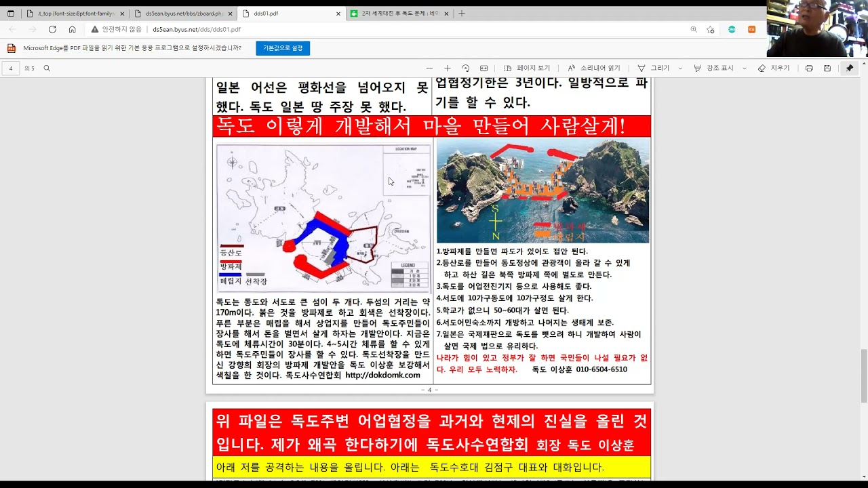868x488 pixels.
Task: Zoom in the PDF
Action: pos(447,68)
